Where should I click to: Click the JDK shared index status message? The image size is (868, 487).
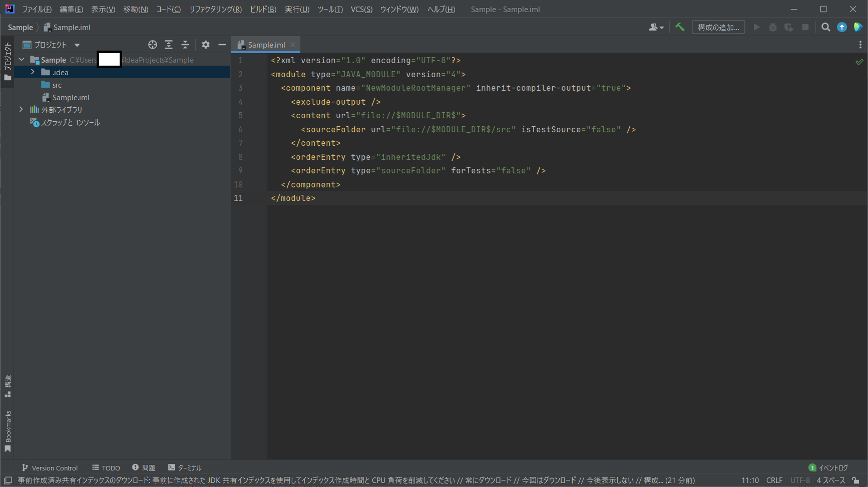pos(356,480)
